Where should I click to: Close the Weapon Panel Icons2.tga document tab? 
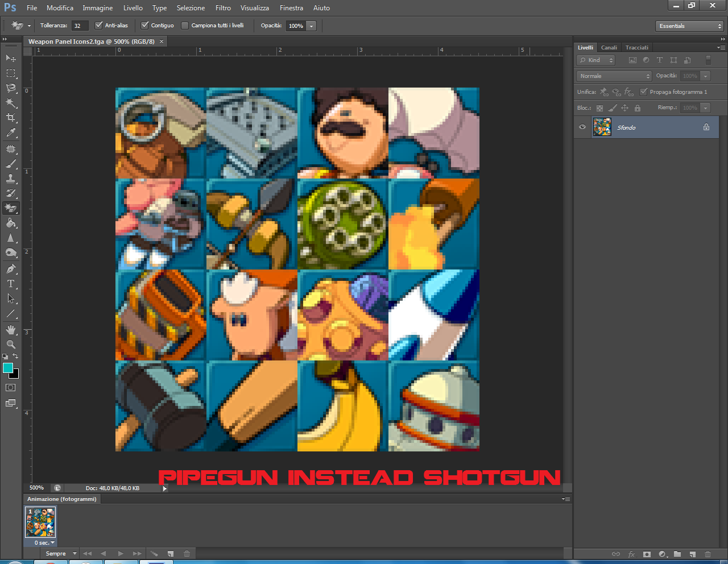[162, 42]
